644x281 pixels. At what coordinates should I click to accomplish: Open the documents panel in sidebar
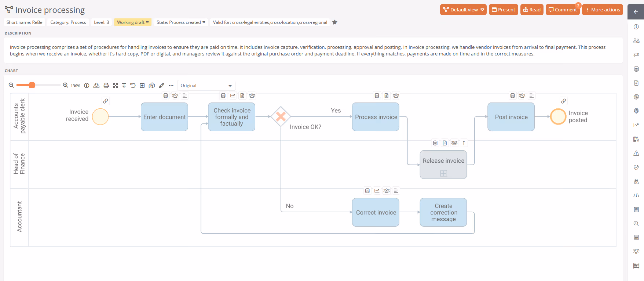pyautogui.click(x=636, y=83)
